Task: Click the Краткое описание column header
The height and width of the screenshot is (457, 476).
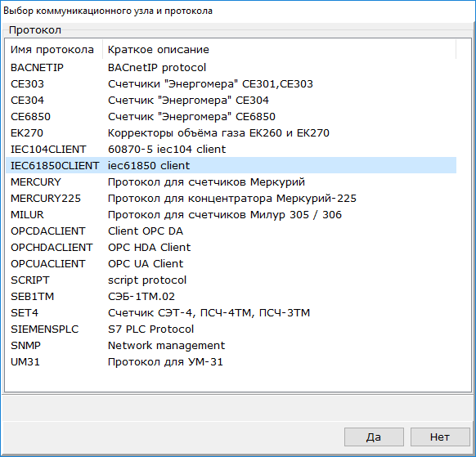Action: click(x=279, y=50)
